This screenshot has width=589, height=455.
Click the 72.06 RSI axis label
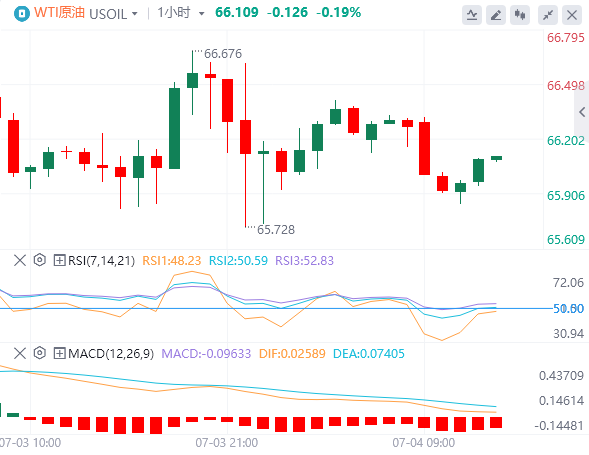click(x=568, y=283)
